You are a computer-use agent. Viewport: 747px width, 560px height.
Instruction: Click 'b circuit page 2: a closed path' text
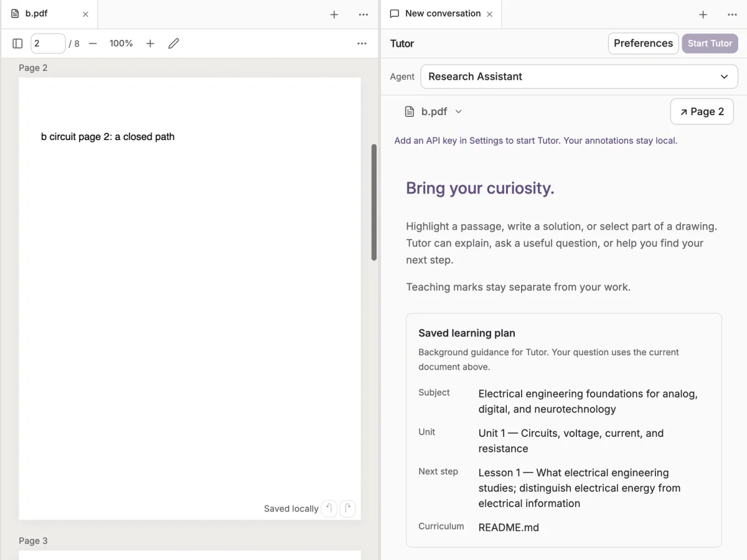point(108,137)
